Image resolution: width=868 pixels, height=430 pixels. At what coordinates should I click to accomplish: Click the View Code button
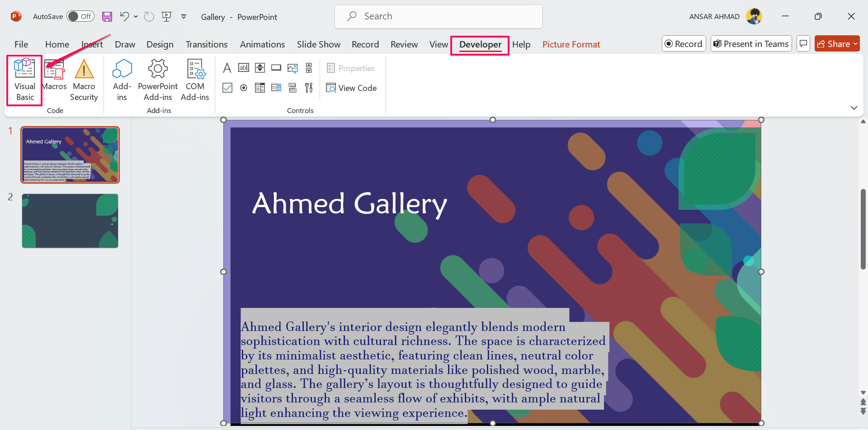pyautogui.click(x=351, y=88)
